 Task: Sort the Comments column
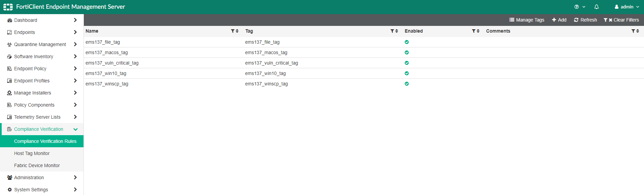tap(638, 31)
